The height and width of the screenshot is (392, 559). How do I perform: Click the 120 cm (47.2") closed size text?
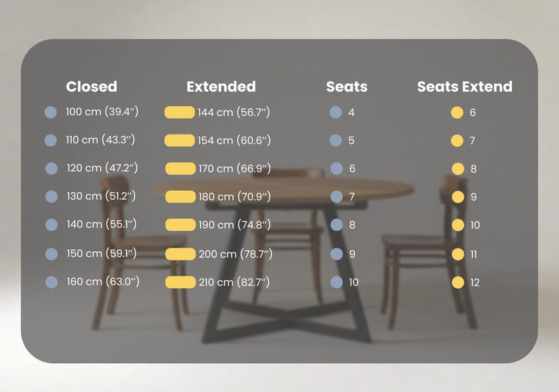tap(102, 167)
